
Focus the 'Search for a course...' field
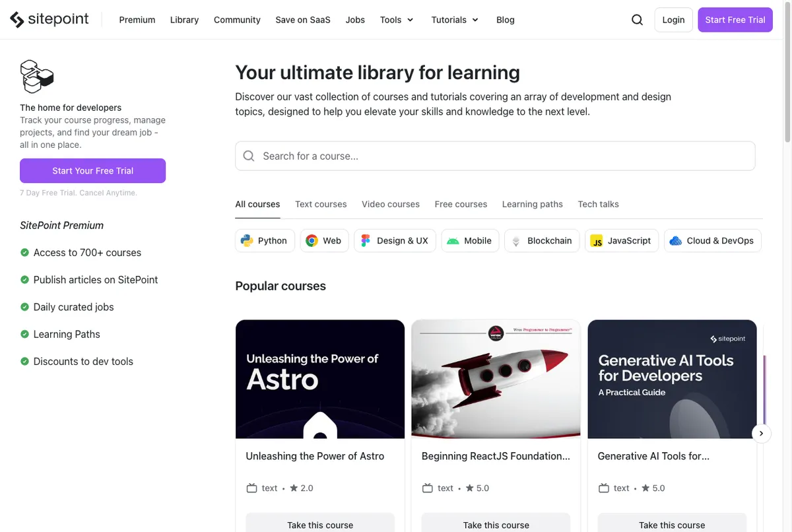coord(495,156)
